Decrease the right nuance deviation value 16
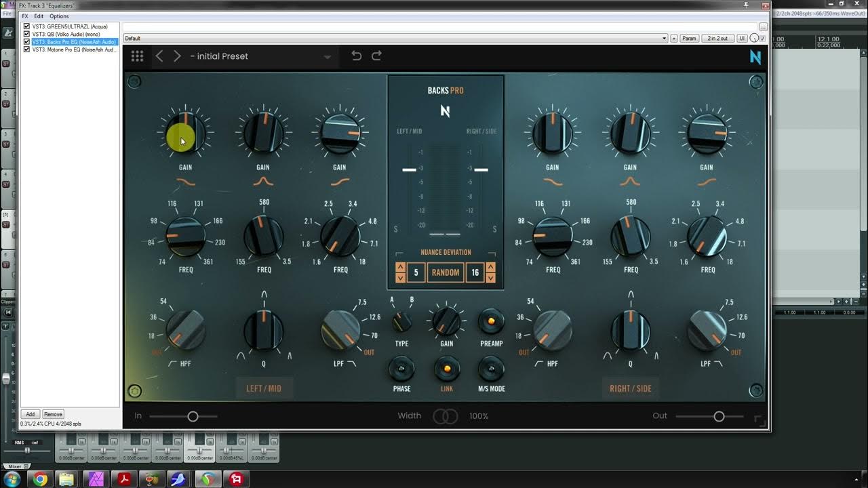 point(491,278)
